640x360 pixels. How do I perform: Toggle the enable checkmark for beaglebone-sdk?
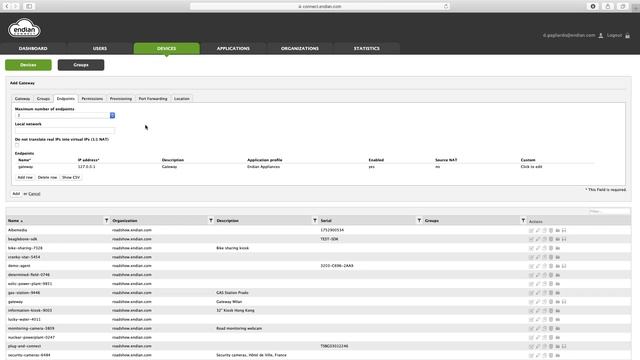point(531,239)
